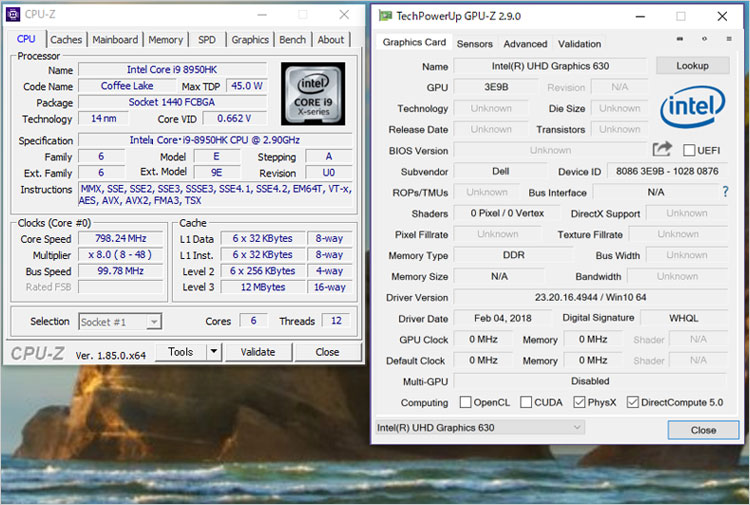Open the Mainboard tab in CPU-Z
The image size is (750, 505).
click(115, 40)
